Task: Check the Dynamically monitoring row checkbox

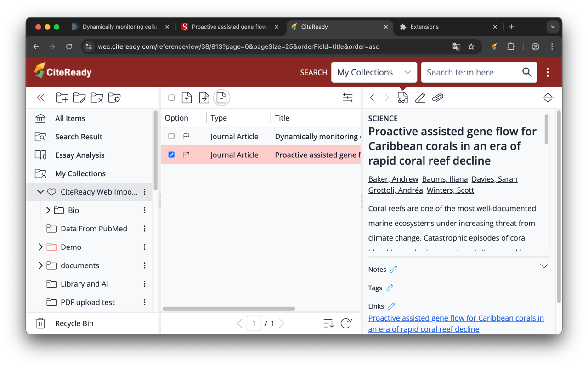Action: click(171, 136)
